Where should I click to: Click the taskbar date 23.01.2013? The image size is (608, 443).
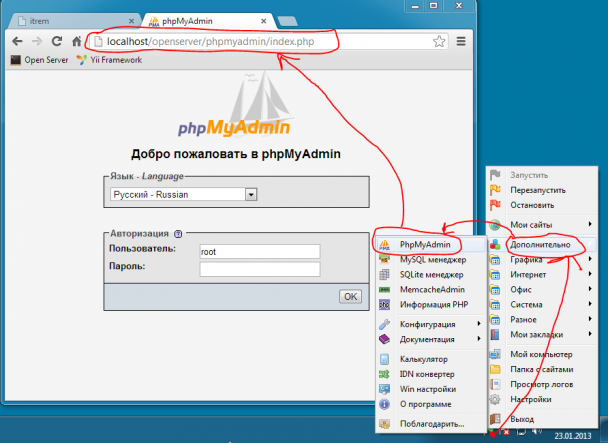573,436
